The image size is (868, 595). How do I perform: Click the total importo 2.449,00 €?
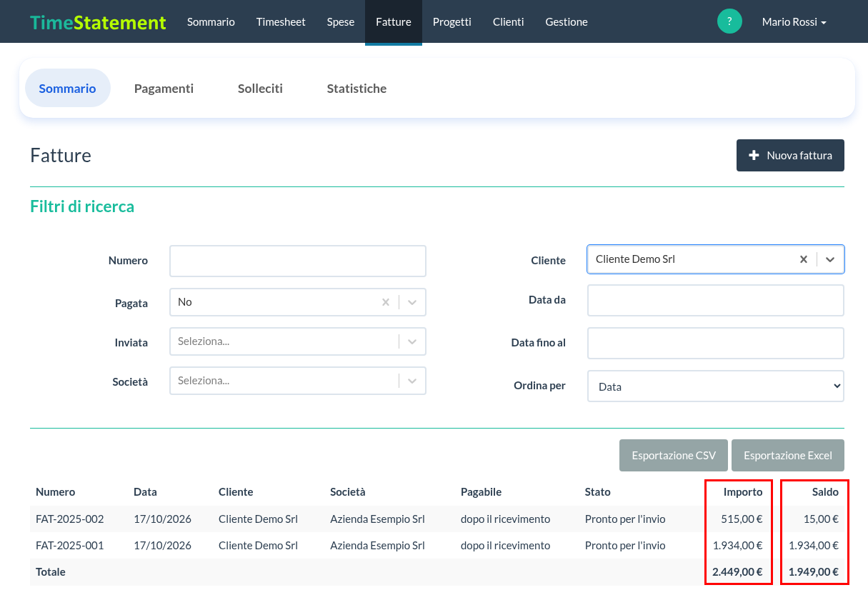pyautogui.click(x=737, y=572)
